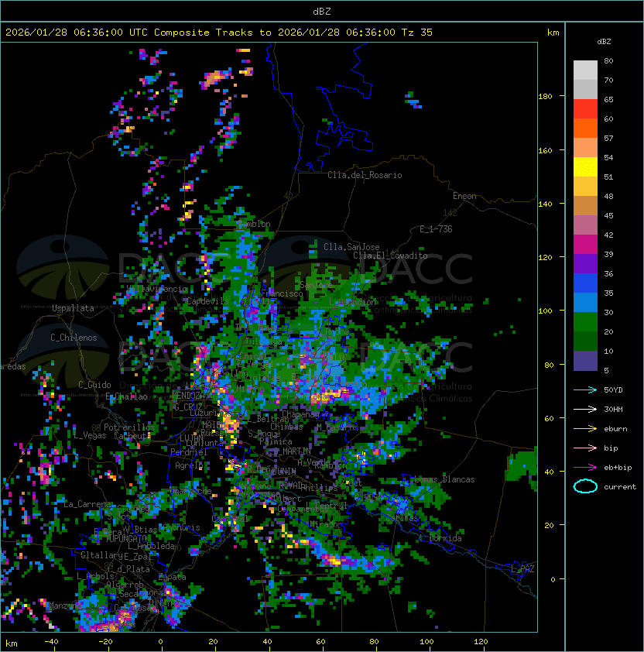Click the 'Villavicencio' map label
644x652 pixels.
click(x=156, y=289)
